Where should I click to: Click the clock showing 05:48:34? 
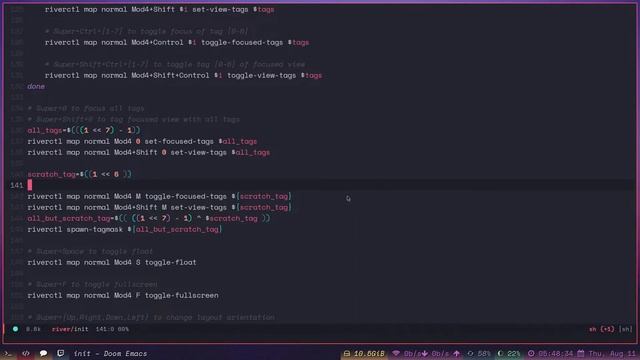(550, 353)
